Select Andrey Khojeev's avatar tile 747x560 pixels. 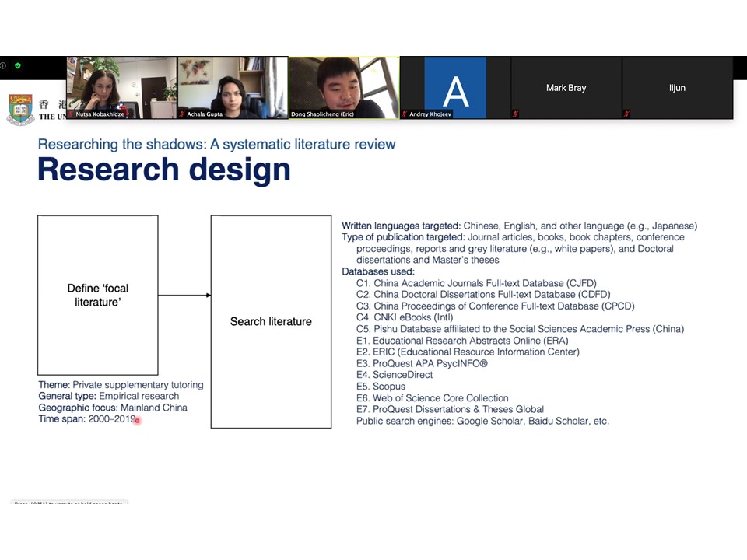[x=455, y=88]
